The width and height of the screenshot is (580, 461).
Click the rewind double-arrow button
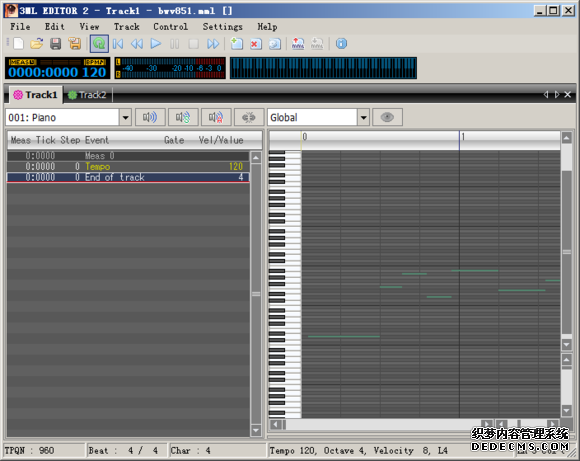pos(137,44)
